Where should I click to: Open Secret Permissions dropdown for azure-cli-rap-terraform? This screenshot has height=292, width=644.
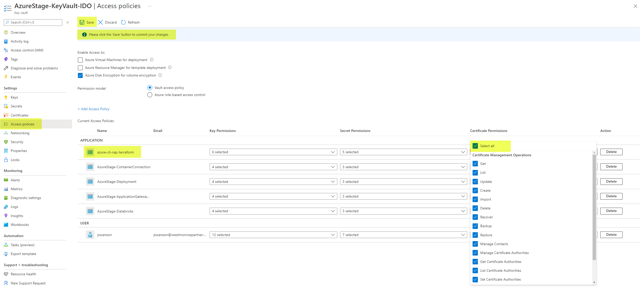tap(403, 152)
